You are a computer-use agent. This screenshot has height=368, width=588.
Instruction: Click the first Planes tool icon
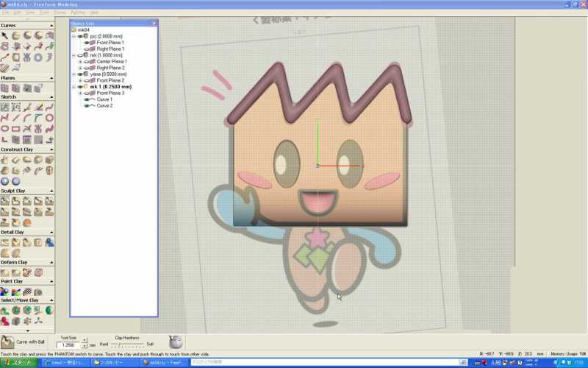(x=5, y=88)
